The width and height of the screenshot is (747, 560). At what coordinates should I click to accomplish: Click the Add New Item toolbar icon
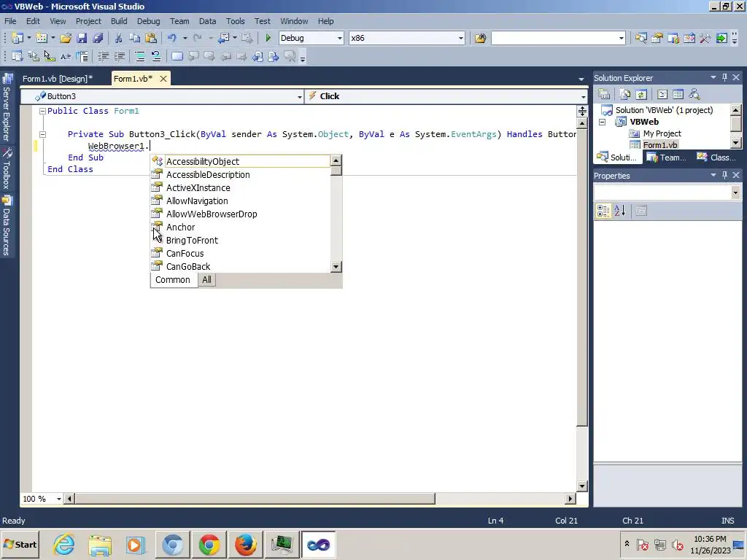tap(42, 38)
